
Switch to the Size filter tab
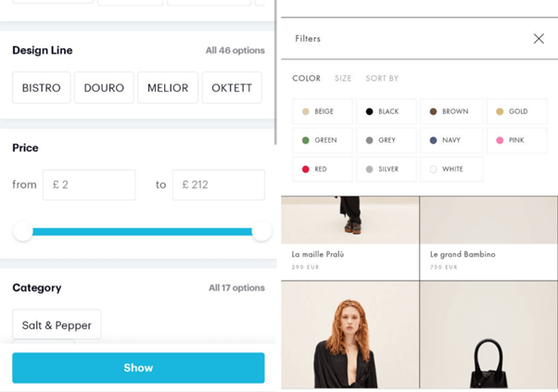tap(343, 79)
